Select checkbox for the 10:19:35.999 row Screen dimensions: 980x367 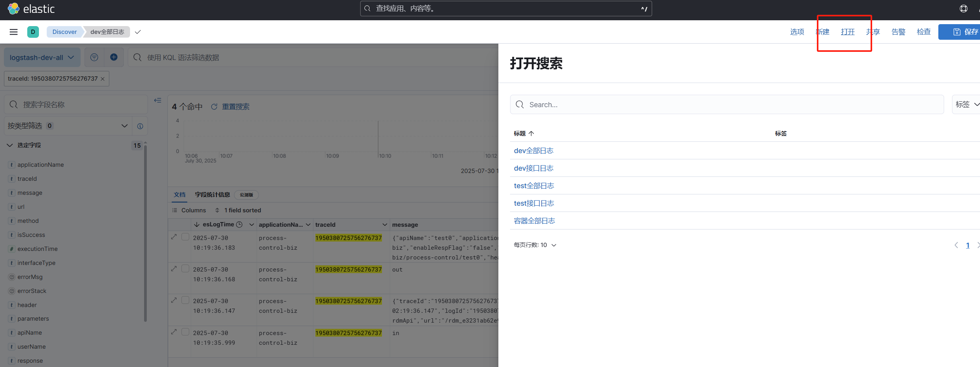click(185, 332)
